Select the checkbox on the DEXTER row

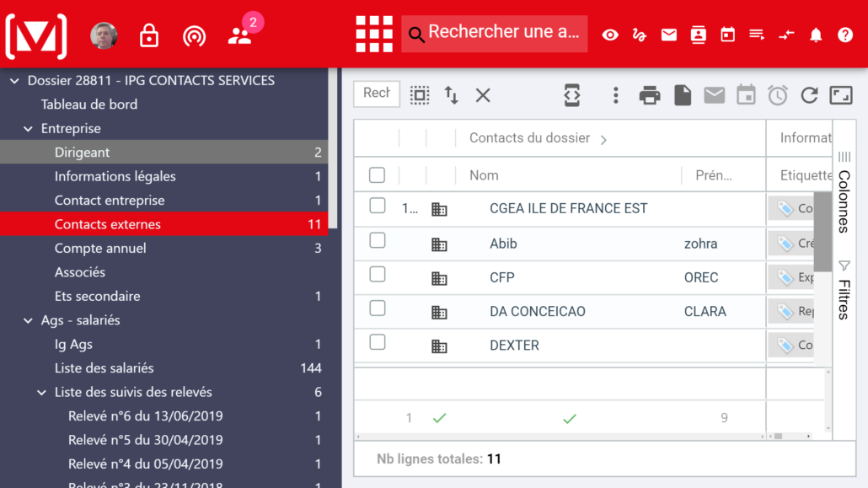(377, 345)
